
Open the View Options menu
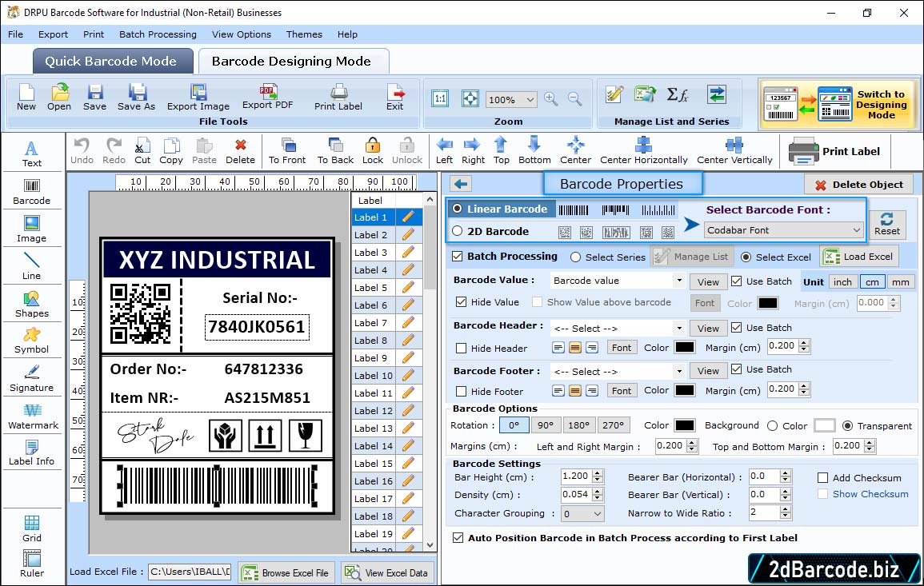coord(242,34)
